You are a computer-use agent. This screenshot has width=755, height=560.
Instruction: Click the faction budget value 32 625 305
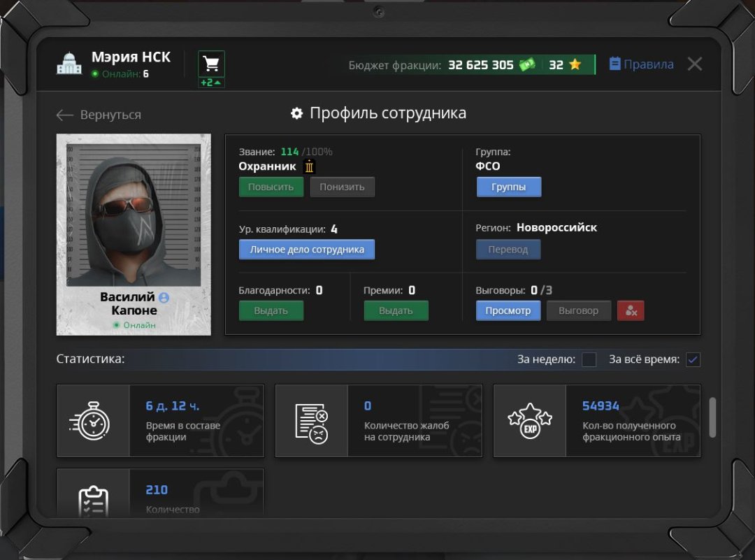480,65
